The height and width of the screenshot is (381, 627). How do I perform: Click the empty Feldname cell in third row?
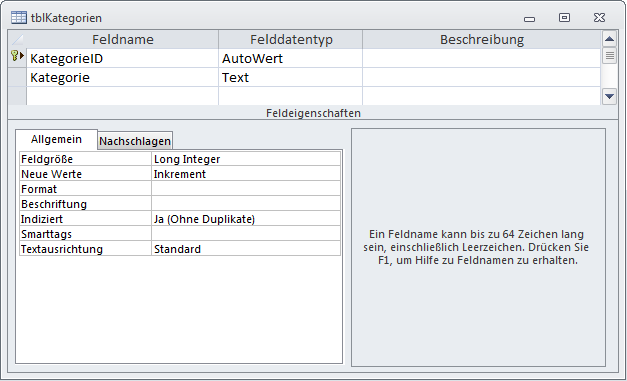(x=122, y=96)
